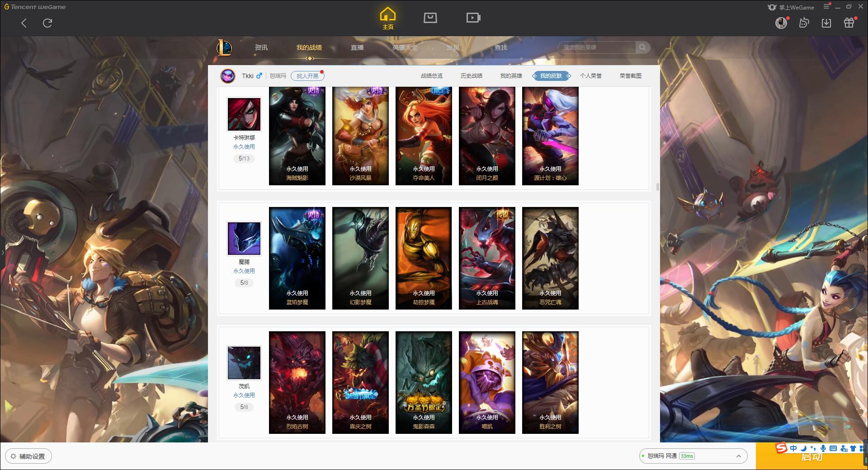
Task: Open the WeGame main menu icon
Action: (826, 6)
